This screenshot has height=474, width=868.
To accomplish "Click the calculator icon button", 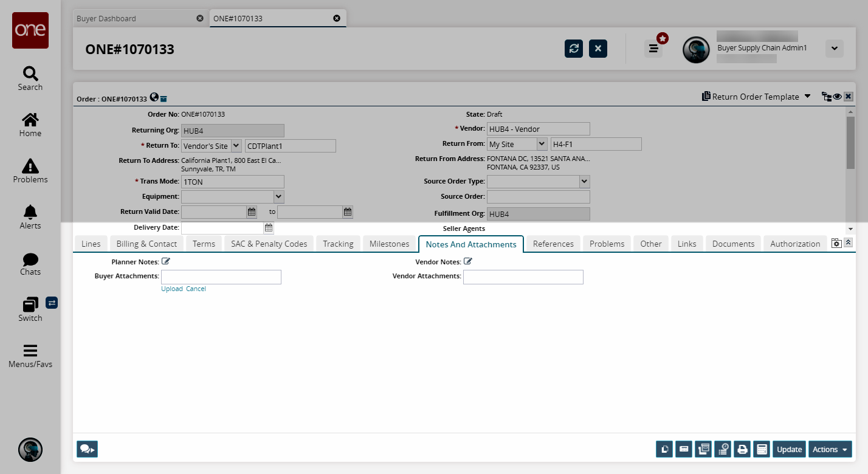I will pyautogui.click(x=761, y=450).
